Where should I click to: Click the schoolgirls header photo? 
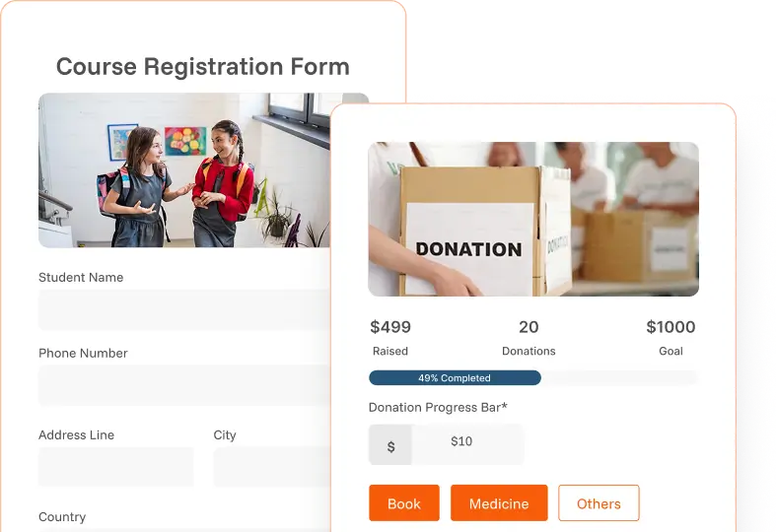(184, 170)
